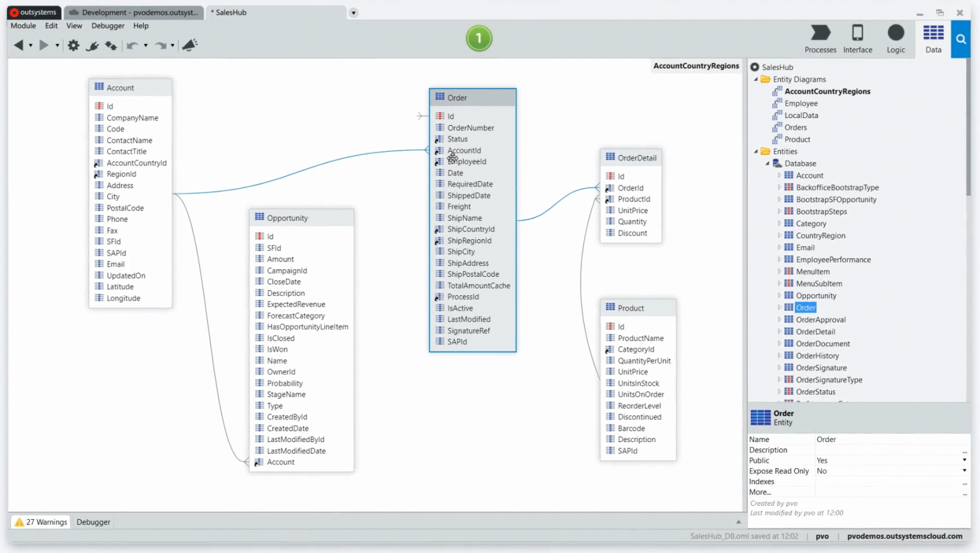The width and height of the screenshot is (980, 553).
Task: Click the undo arrow in toolbar
Action: point(132,45)
